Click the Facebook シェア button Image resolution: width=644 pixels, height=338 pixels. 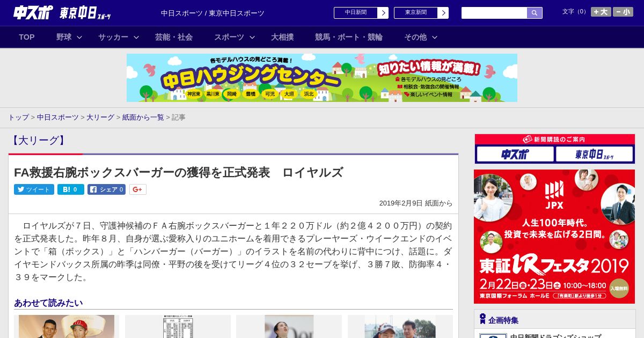click(x=106, y=189)
